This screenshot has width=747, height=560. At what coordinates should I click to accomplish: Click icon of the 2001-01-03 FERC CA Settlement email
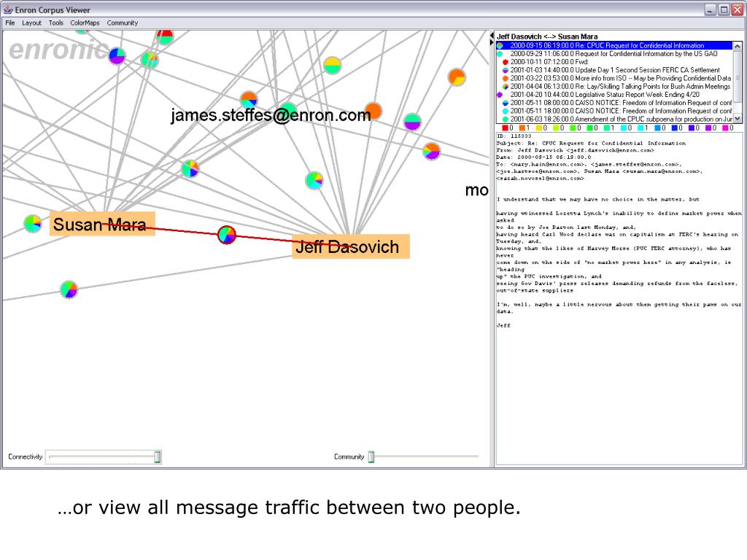506,70
